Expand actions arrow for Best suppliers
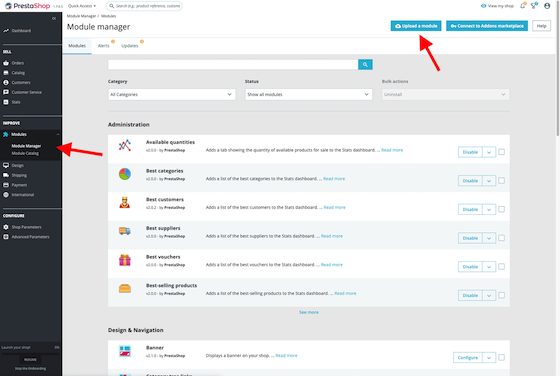 point(489,238)
